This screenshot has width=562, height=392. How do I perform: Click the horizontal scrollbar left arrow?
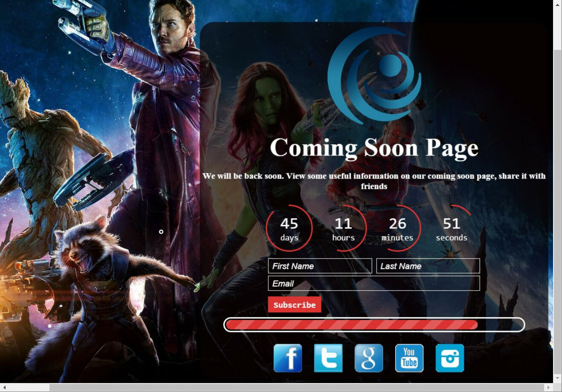[4, 388]
